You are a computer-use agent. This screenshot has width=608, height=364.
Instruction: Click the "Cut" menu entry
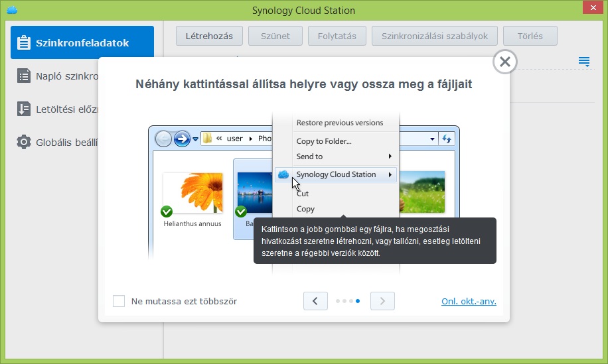click(x=303, y=194)
